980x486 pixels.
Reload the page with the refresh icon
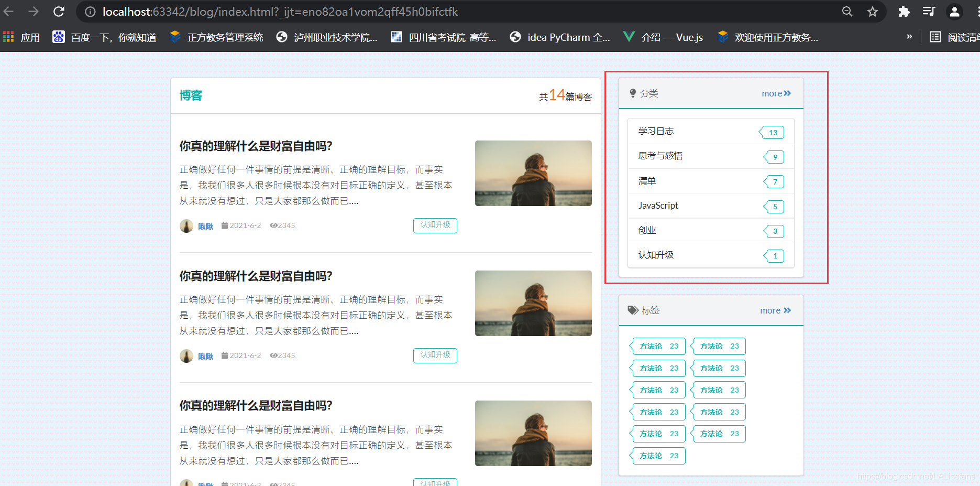pos(59,12)
